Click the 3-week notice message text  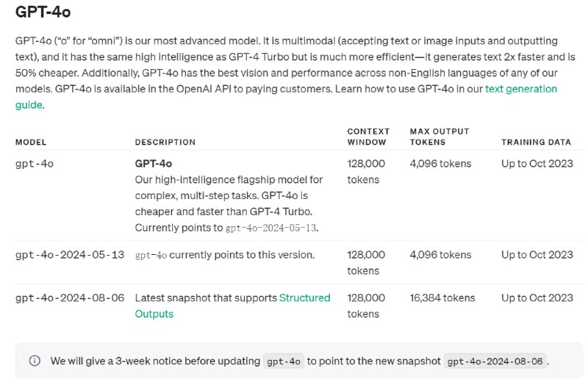[x=154, y=361]
